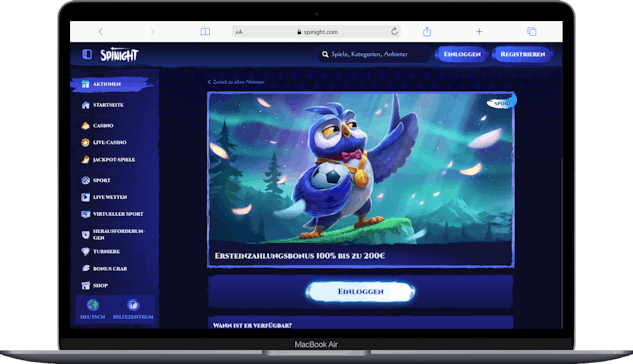Click the Bonus Crab icon
Viewport: 633px width, 364px height.
(85, 268)
